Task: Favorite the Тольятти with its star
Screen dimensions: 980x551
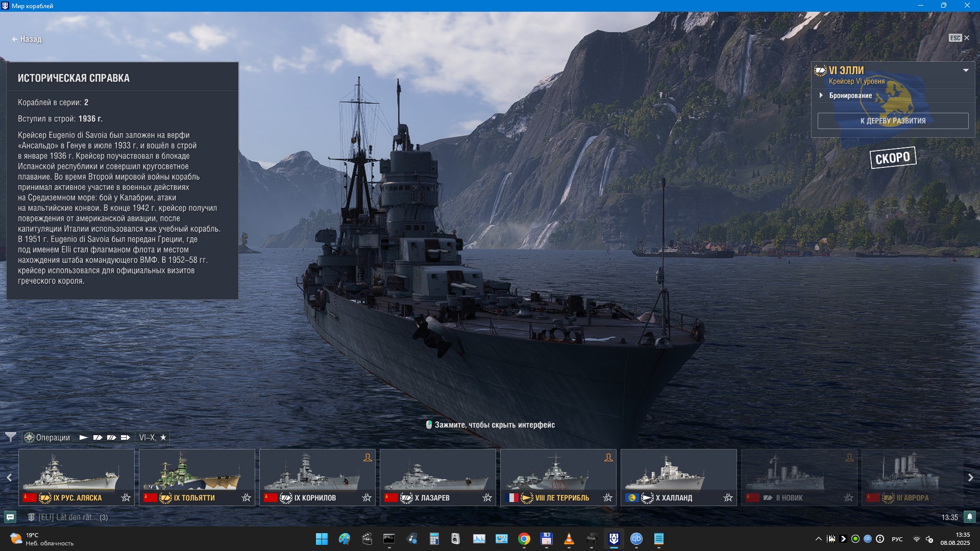Action: point(246,497)
